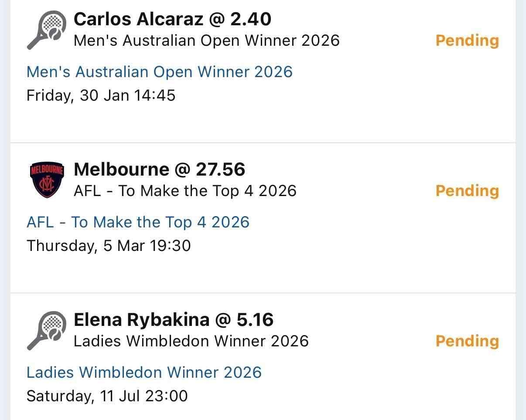Image resolution: width=526 pixels, height=420 pixels.
Task: Click the divider line below the Alcaraz bet
Action: (x=263, y=143)
